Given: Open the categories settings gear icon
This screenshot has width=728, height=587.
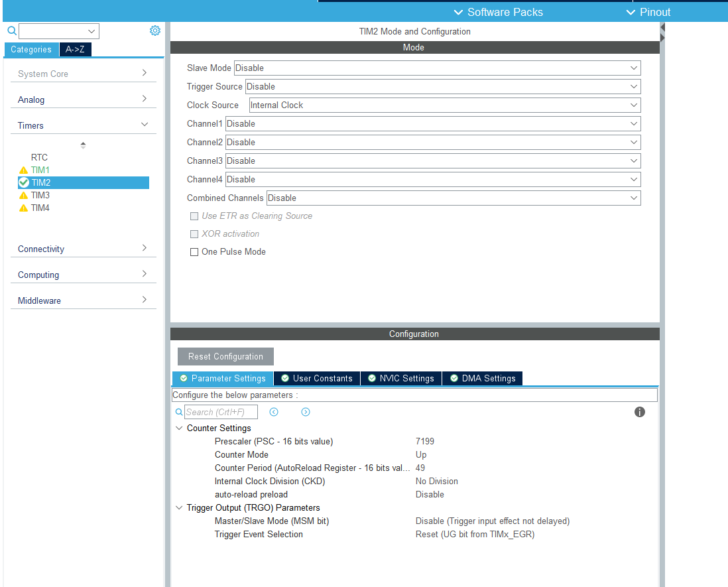Looking at the screenshot, I should coord(155,31).
